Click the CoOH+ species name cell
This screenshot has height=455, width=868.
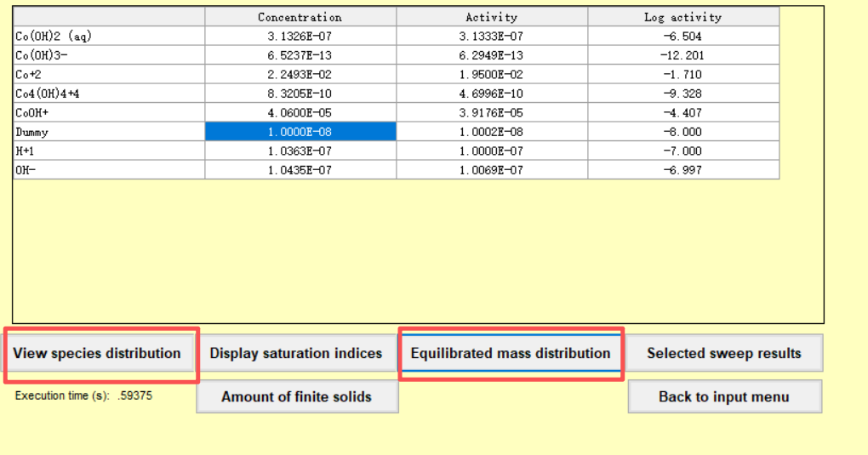[108, 113]
